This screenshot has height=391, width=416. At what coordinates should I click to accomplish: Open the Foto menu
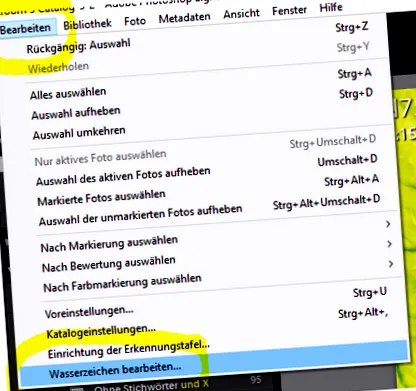pyautogui.click(x=135, y=21)
